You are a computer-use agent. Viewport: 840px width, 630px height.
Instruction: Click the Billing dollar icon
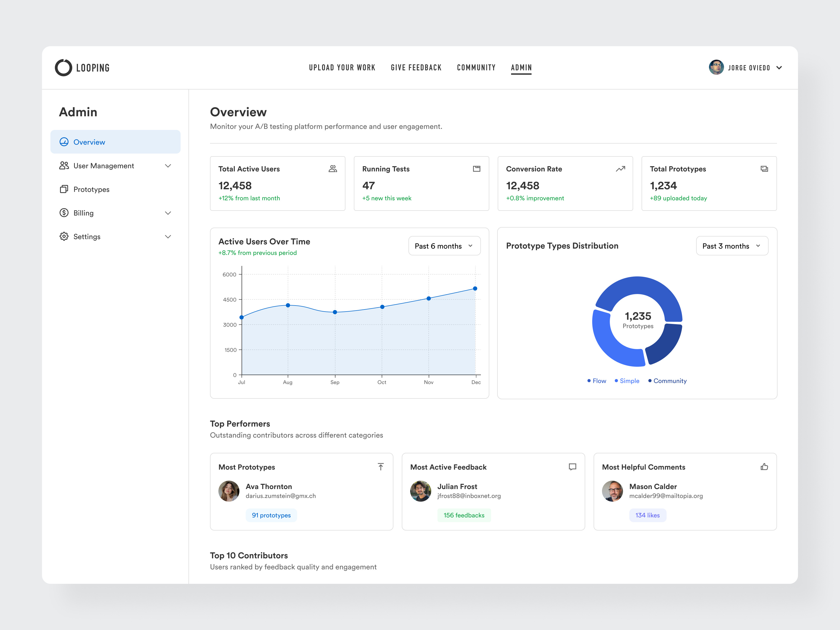pos(64,213)
